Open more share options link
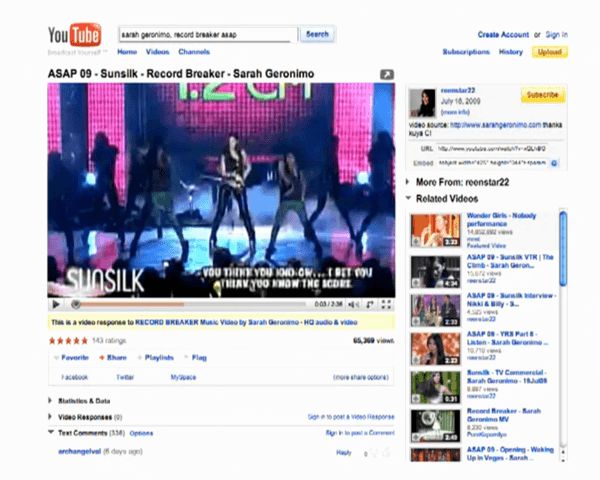 (x=361, y=377)
